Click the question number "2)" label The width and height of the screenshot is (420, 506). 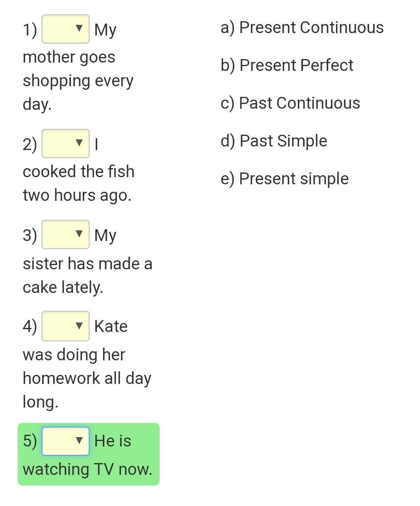[x=30, y=144]
